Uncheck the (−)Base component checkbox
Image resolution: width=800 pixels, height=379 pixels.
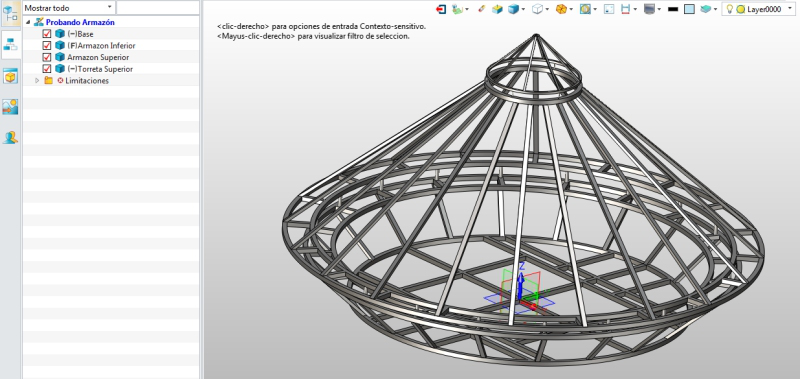47,34
